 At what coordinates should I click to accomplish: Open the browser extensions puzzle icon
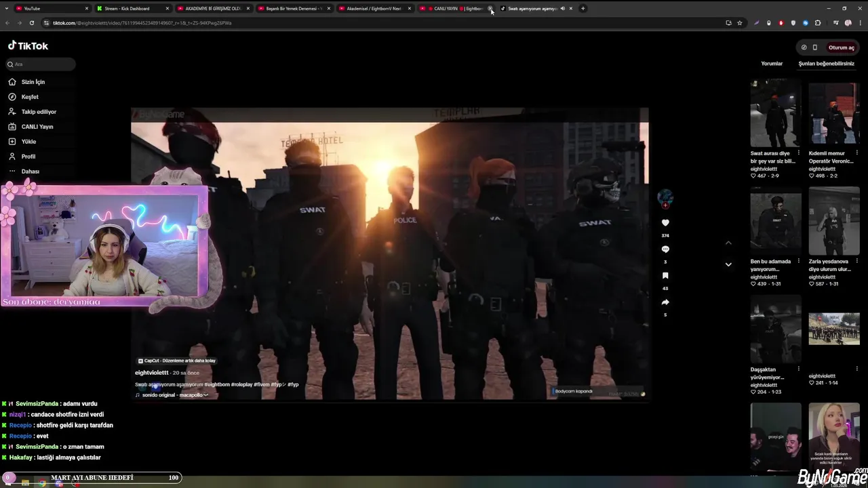pyautogui.click(x=818, y=22)
